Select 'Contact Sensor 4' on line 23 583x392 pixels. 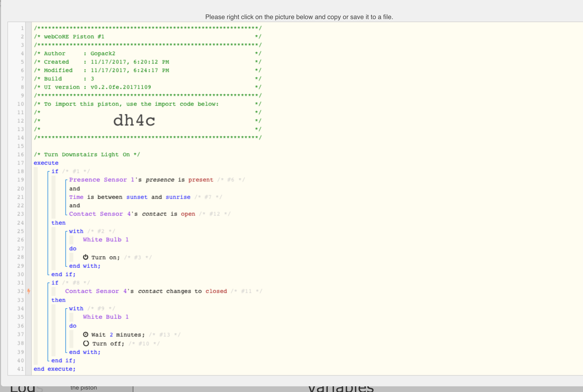[x=100, y=214]
